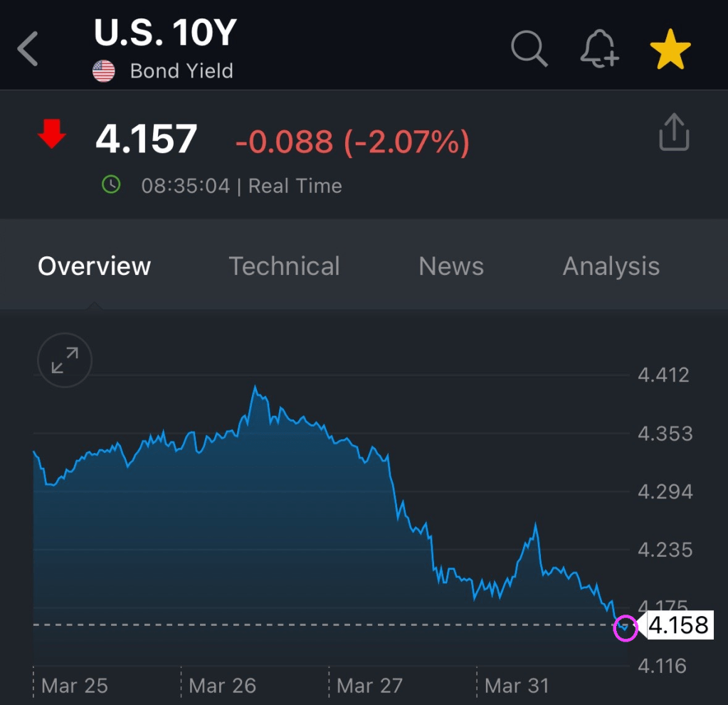Switch to the News tab
The image size is (728, 705).
click(451, 266)
